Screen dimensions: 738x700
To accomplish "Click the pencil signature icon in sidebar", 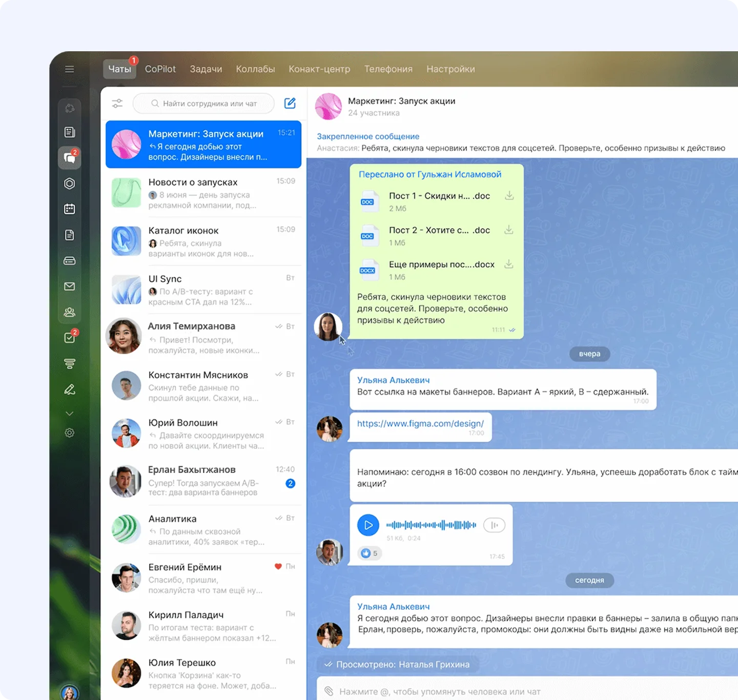I will [x=70, y=389].
